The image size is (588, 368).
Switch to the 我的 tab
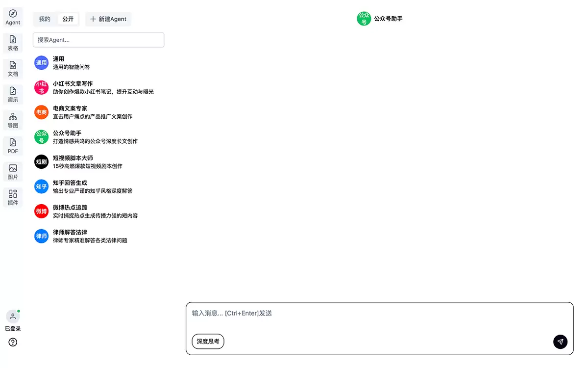pos(45,19)
